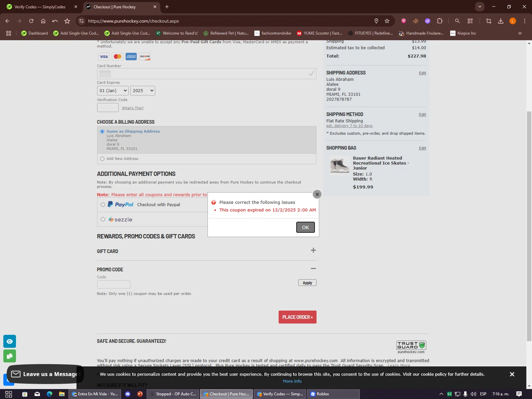Switch to Verify Codes SimplyCodes tab
The image size is (532, 399).
[x=40, y=7]
